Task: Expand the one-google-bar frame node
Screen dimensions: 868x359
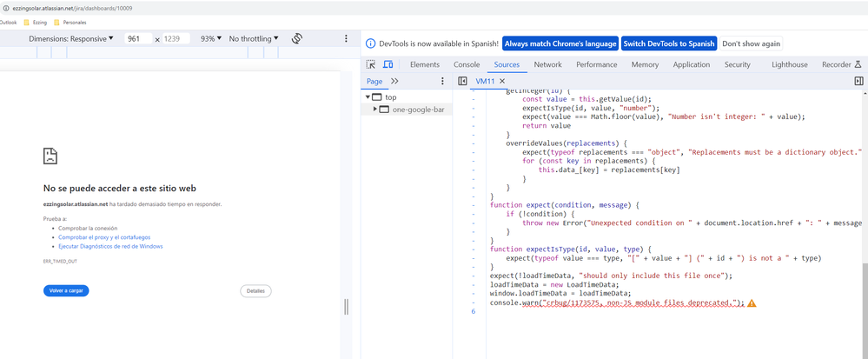Action: (x=375, y=110)
